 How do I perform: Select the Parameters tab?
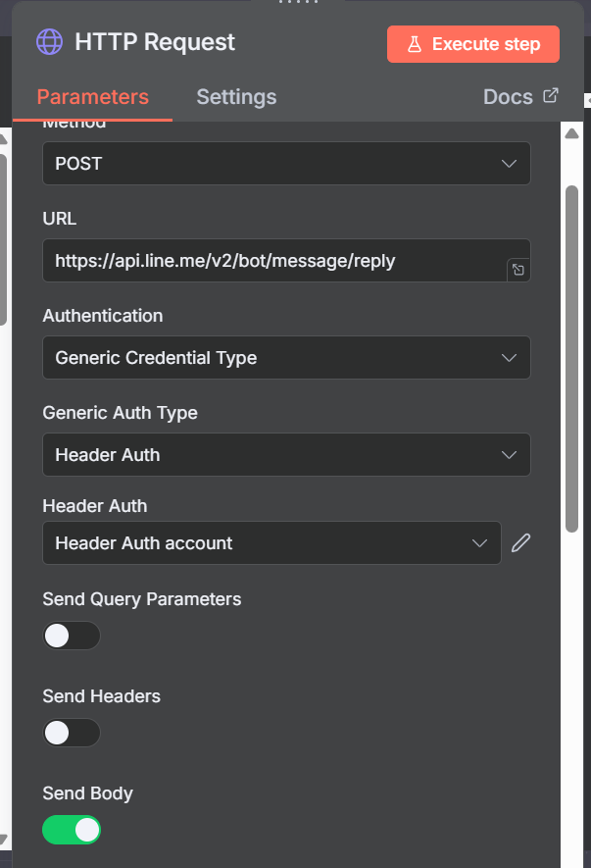point(93,97)
